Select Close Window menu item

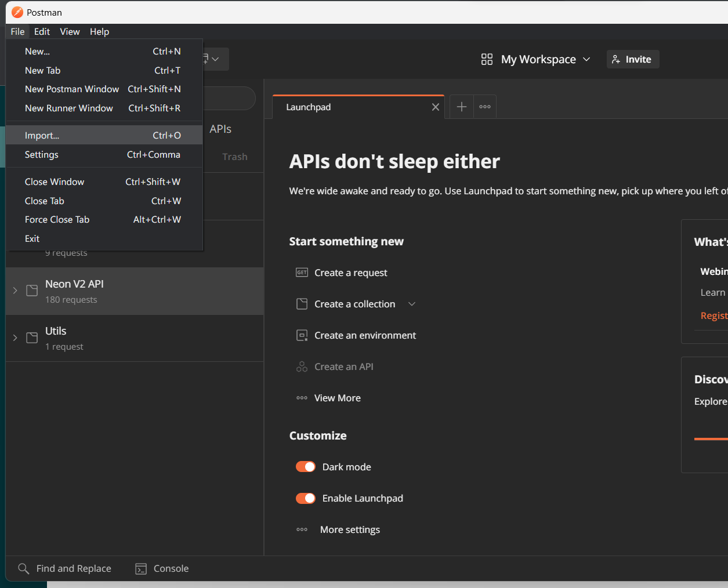(x=104, y=182)
